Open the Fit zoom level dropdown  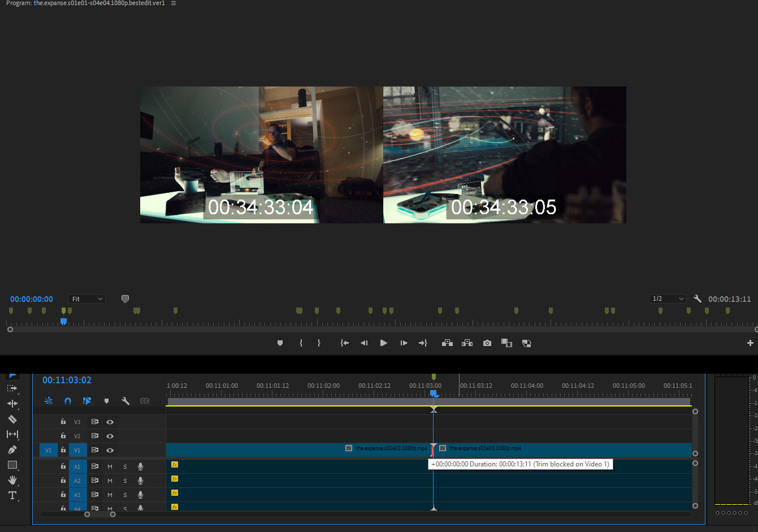coord(87,299)
